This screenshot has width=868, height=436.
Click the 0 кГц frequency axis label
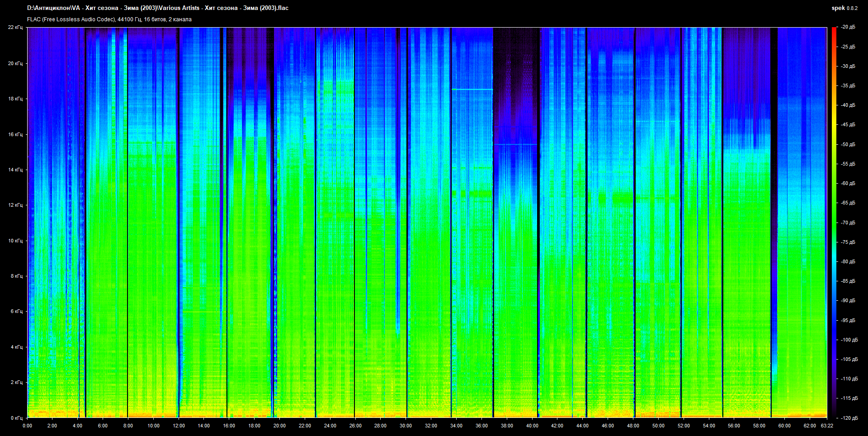click(x=17, y=418)
